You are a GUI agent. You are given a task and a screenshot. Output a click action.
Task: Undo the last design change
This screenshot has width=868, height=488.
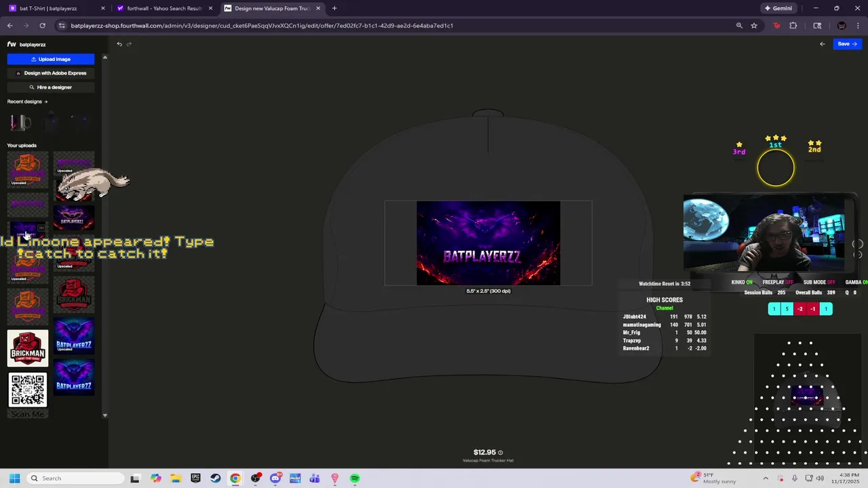point(119,44)
